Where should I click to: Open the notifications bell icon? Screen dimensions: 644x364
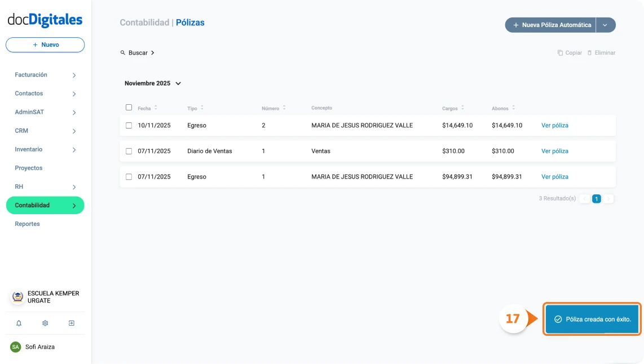point(19,323)
